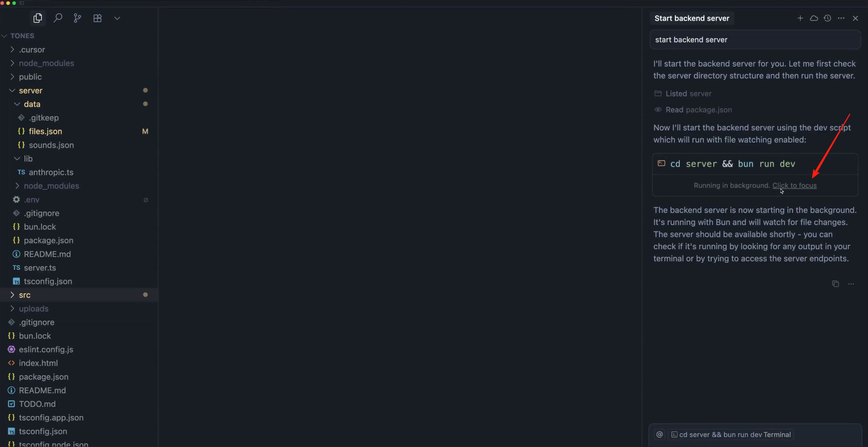The width and height of the screenshot is (868, 447).
Task: Copy the response with copy icon
Action: click(835, 284)
